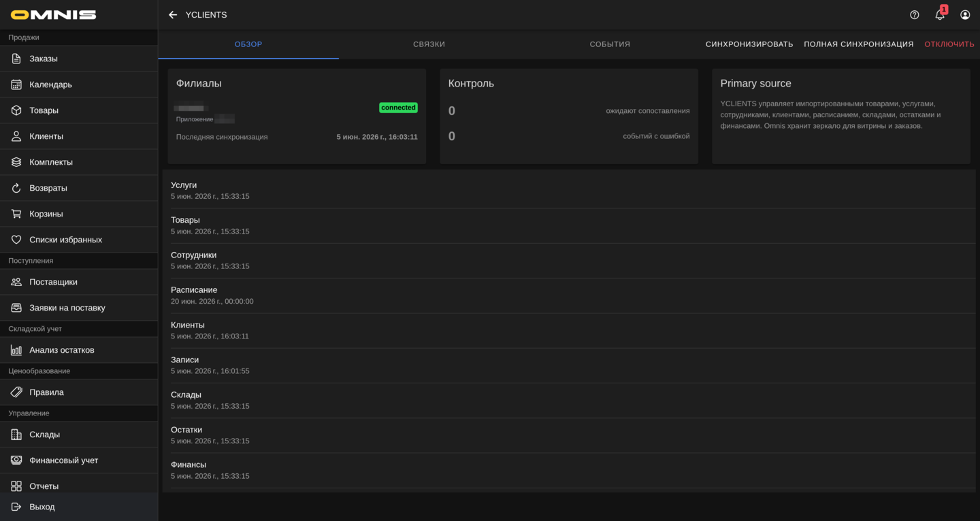
Task: Click the Заявки на поставку icon
Action: (x=16, y=308)
